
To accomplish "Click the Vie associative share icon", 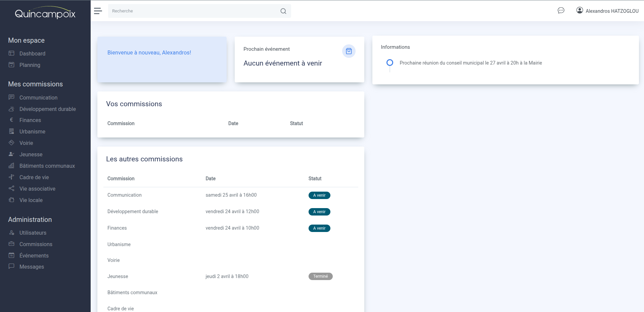I will (x=11, y=188).
